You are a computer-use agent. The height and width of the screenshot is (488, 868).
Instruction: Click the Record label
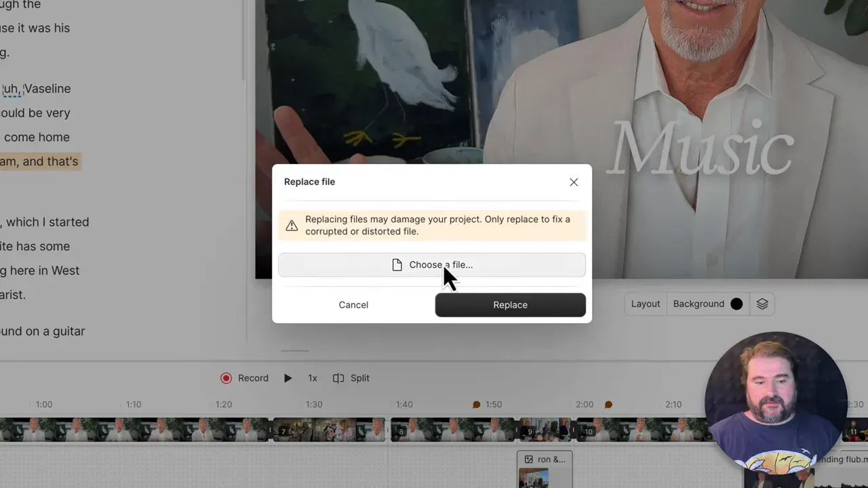tap(253, 378)
